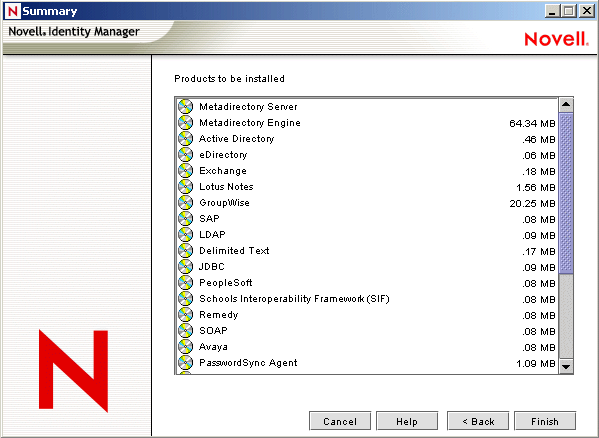The width and height of the screenshot is (599, 438).
Task: Maximize the Summary window
Action: 568,11
